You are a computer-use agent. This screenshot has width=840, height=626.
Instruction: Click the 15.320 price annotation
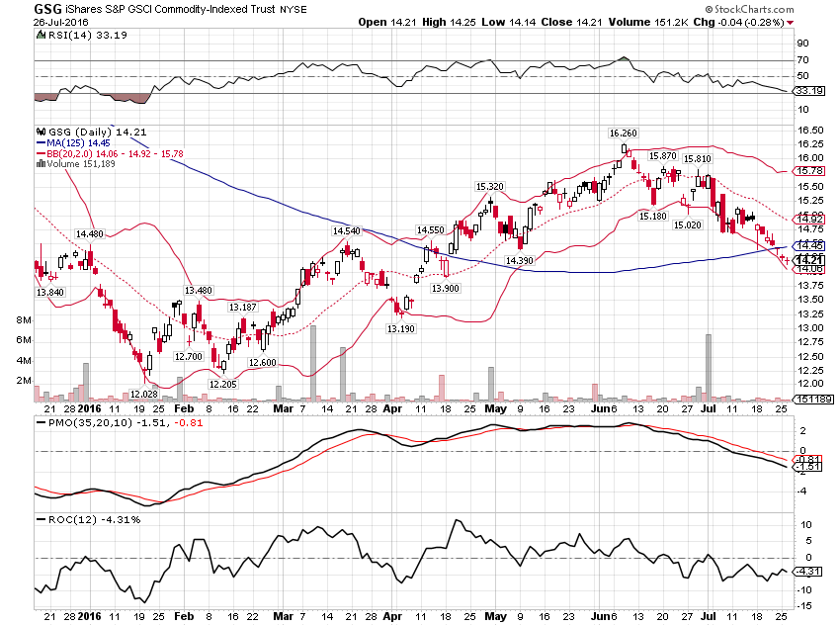[489, 187]
